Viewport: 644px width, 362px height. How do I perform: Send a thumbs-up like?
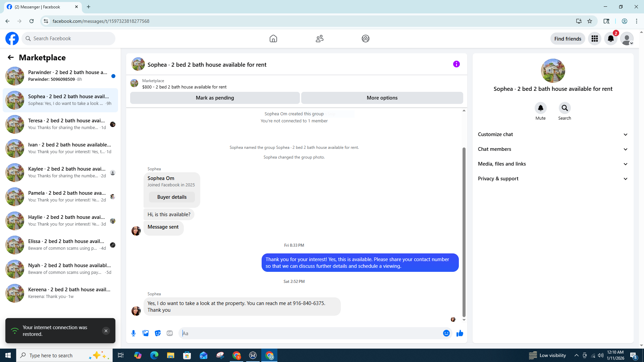pos(460,333)
